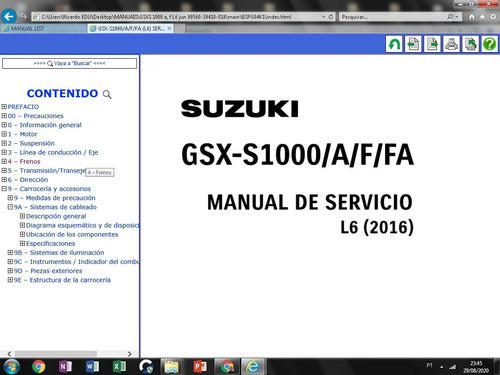Expand 3 – Línea de conducción / Eje

click(x=4, y=152)
